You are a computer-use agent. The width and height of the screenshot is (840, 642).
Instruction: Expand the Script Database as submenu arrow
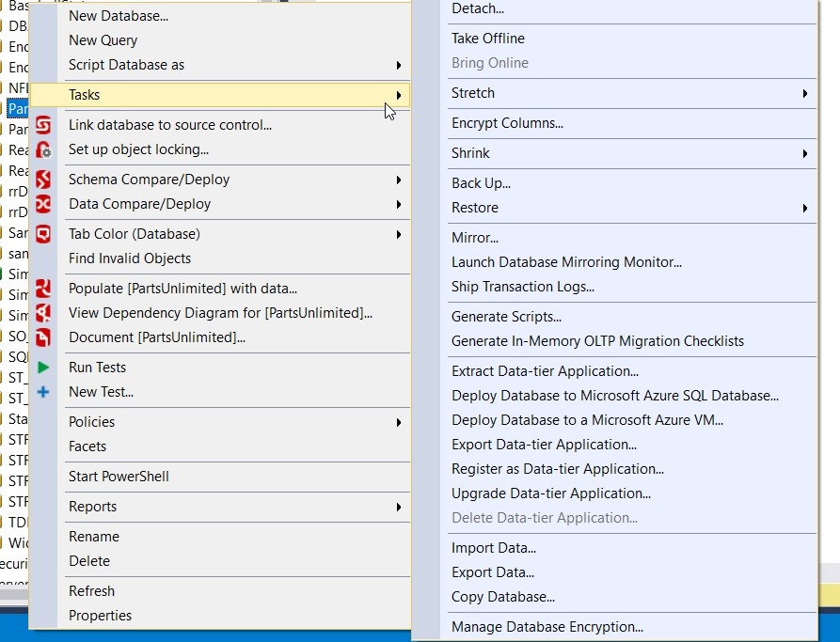coord(399,65)
